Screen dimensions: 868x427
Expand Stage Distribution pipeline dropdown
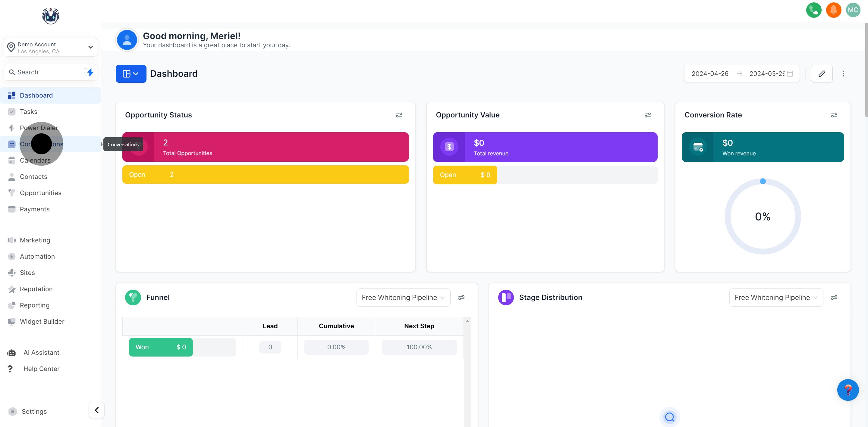point(776,297)
